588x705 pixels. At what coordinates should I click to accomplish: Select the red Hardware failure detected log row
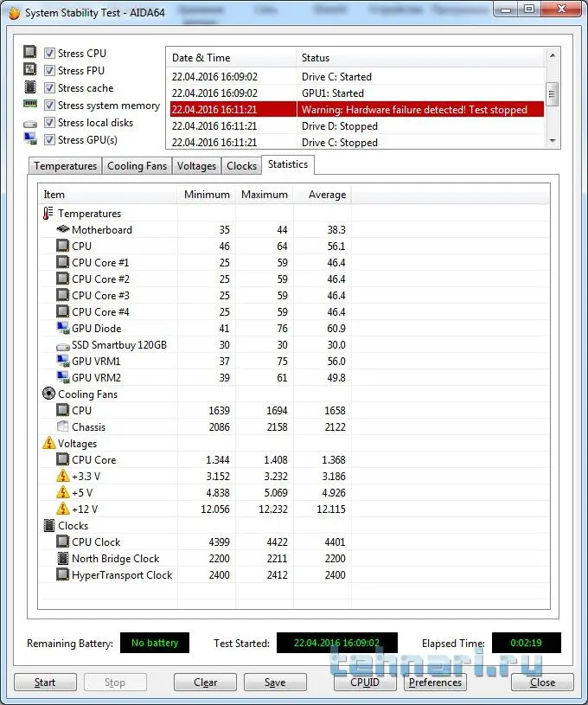[357, 109]
